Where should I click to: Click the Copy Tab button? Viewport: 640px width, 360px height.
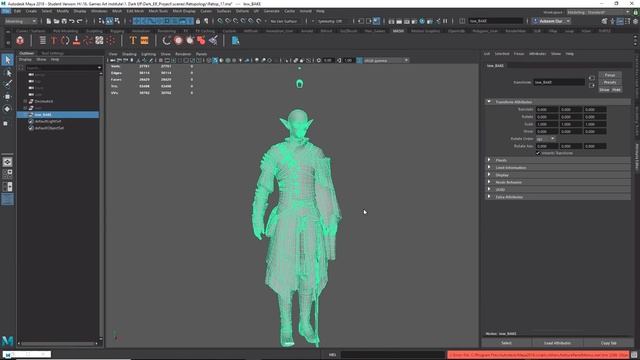tap(609, 343)
